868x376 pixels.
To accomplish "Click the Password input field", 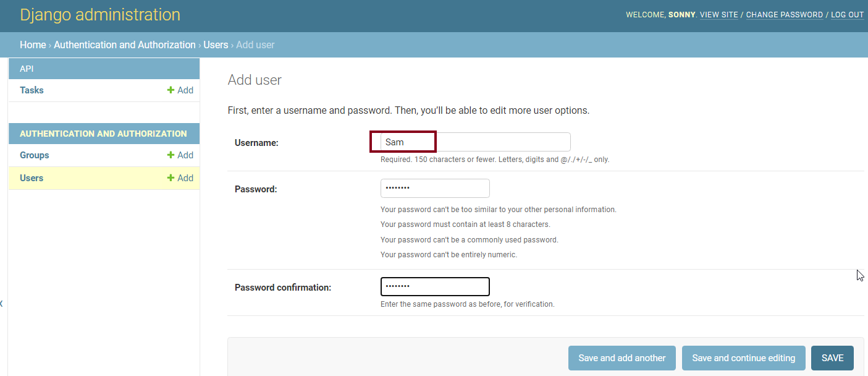I will 435,188.
